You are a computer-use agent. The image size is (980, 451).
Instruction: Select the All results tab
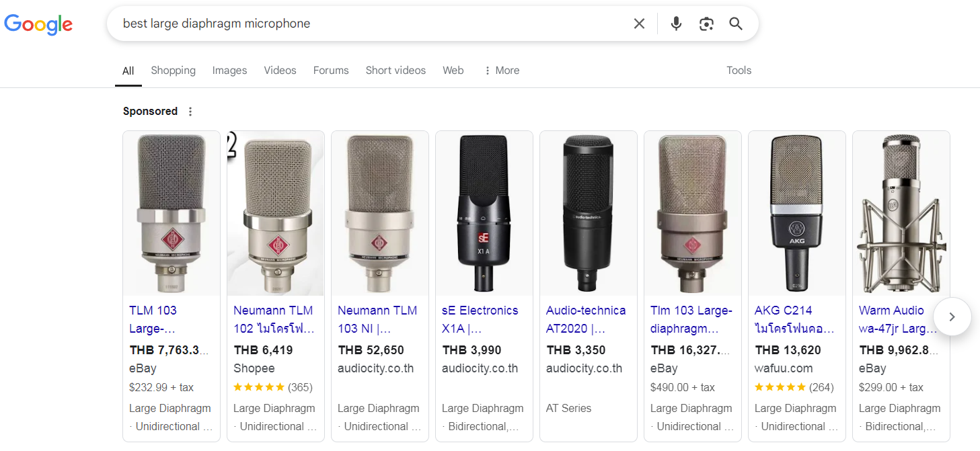[128, 71]
